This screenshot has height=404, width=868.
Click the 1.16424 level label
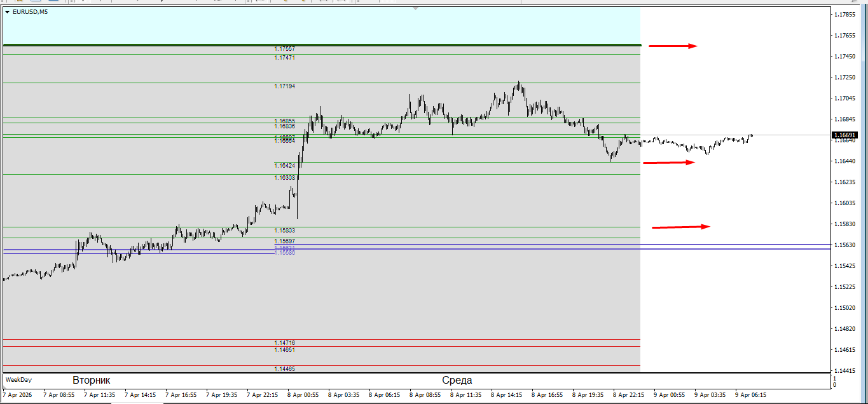[284, 166]
